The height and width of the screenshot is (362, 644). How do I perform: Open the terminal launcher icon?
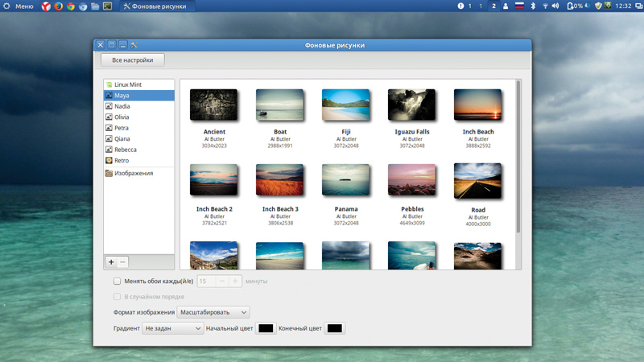107,6
